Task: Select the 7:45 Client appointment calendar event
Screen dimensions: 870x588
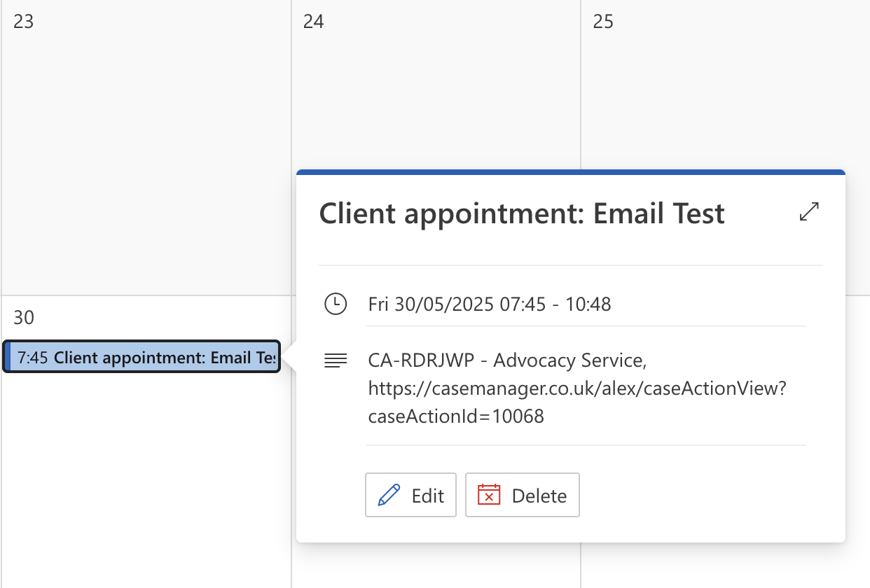Action: 142,357
